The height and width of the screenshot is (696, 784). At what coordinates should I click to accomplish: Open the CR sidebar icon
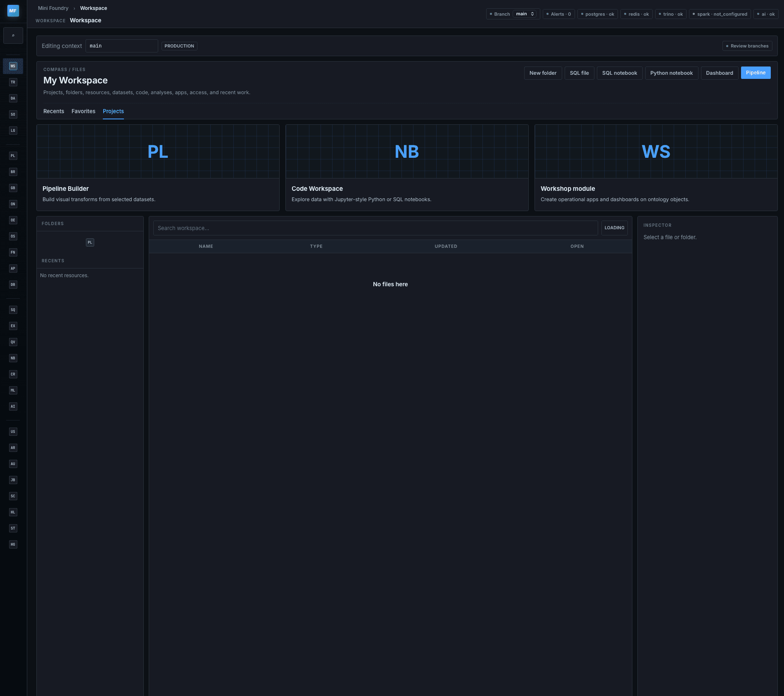(x=13, y=374)
